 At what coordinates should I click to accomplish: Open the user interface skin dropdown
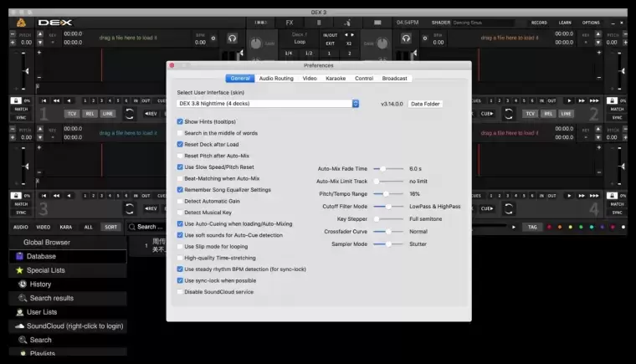pos(268,104)
